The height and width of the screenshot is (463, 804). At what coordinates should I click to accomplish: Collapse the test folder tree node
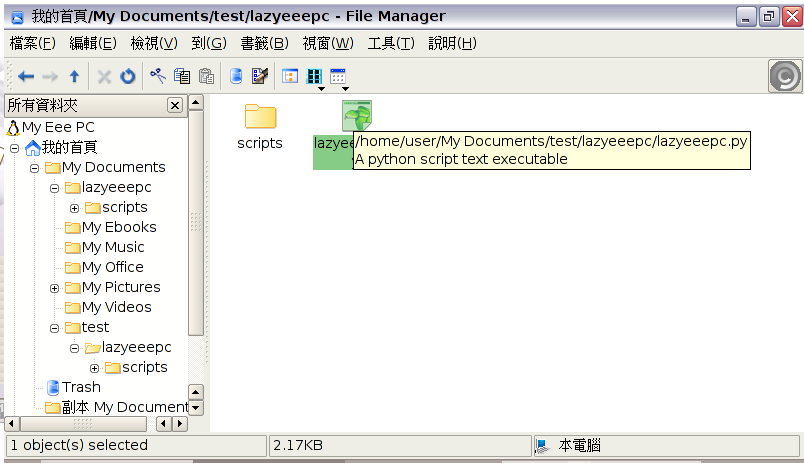pyautogui.click(x=55, y=328)
